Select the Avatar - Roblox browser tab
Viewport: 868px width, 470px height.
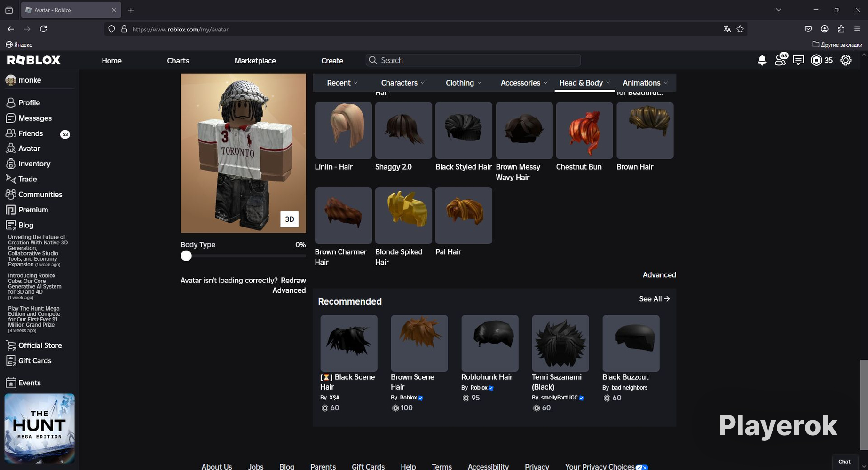coord(71,10)
